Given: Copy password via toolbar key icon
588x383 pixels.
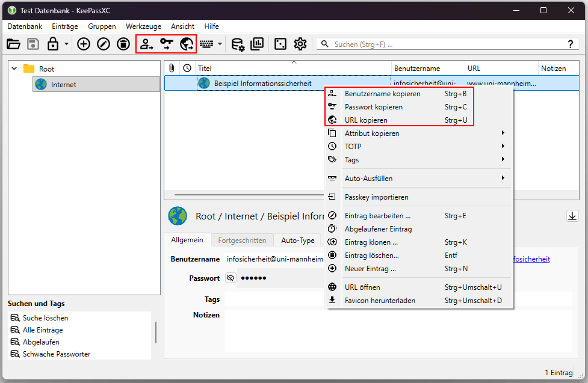Looking at the screenshot, I should (x=167, y=44).
